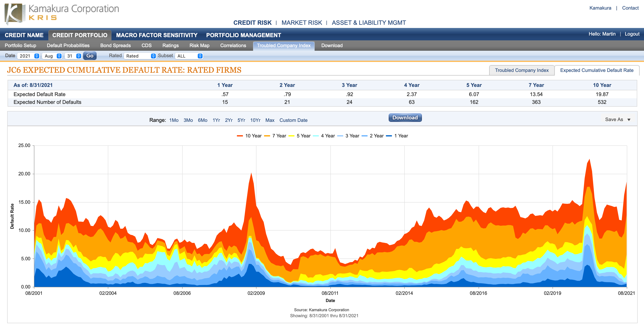Go to Correlations submenu
This screenshot has height=326, width=644.
tap(233, 46)
